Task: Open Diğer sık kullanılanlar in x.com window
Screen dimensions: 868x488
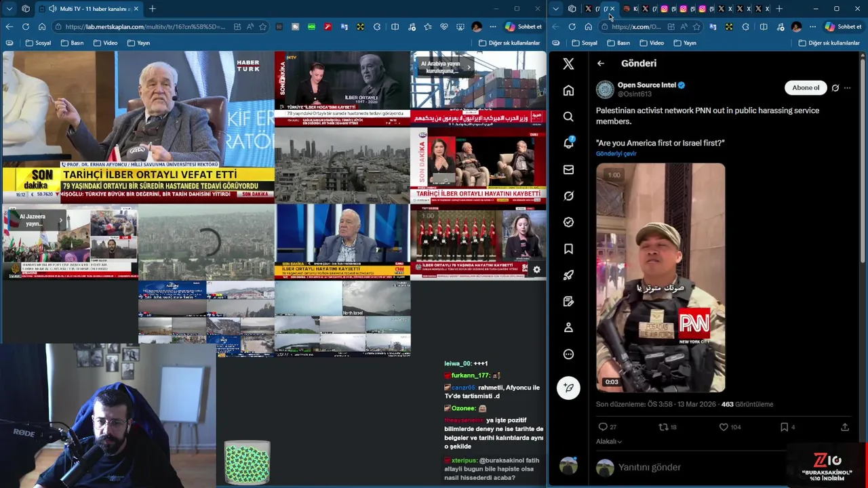Action: (x=828, y=43)
